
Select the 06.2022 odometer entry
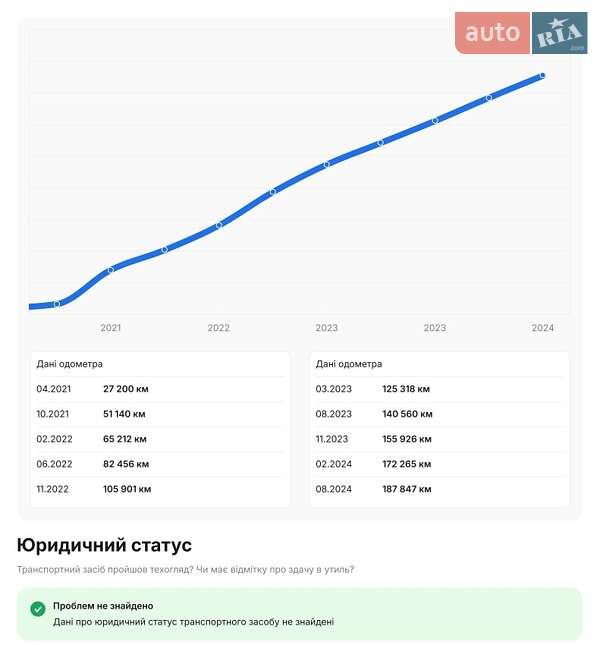tap(160, 464)
